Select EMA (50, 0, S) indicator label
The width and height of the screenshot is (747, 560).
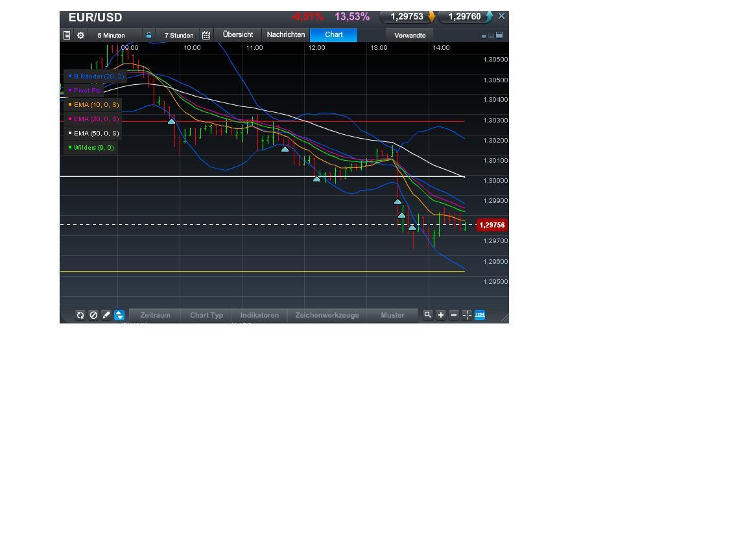click(x=93, y=134)
